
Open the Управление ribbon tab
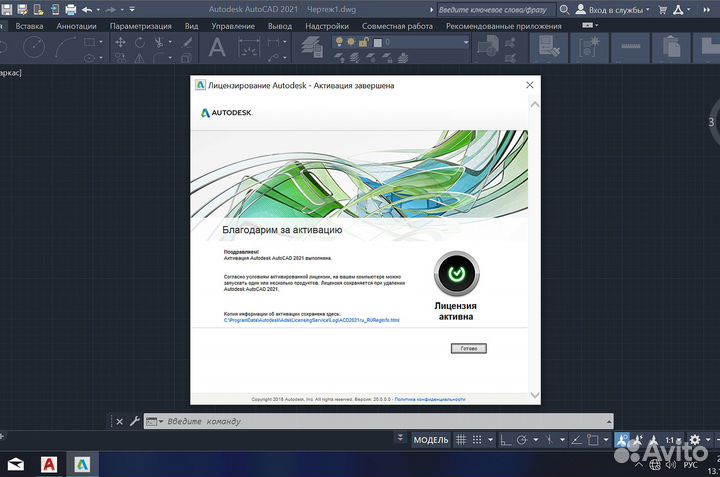233,26
